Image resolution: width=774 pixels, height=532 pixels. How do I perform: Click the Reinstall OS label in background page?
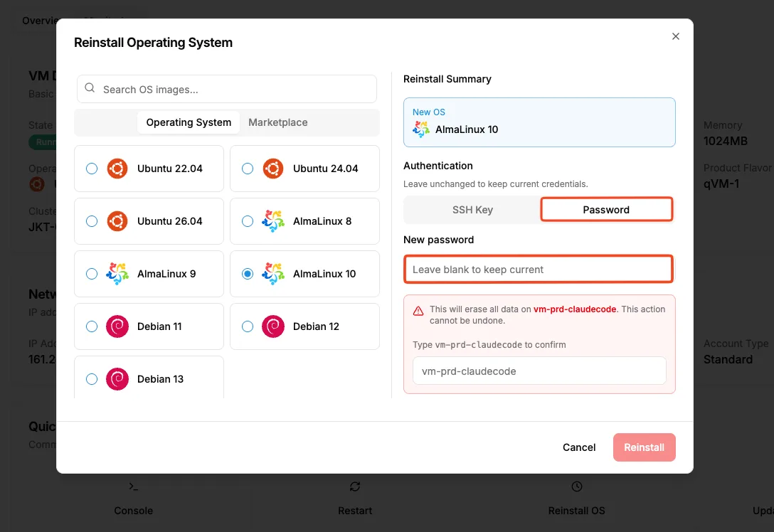(x=576, y=511)
